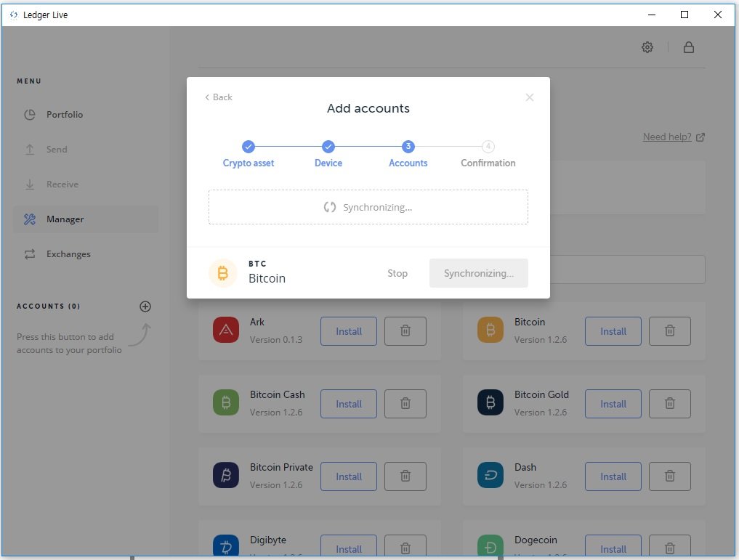The height and width of the screenshot is (560, 739).
Task: Select the Crypto asset step
Action: (249, 154)
